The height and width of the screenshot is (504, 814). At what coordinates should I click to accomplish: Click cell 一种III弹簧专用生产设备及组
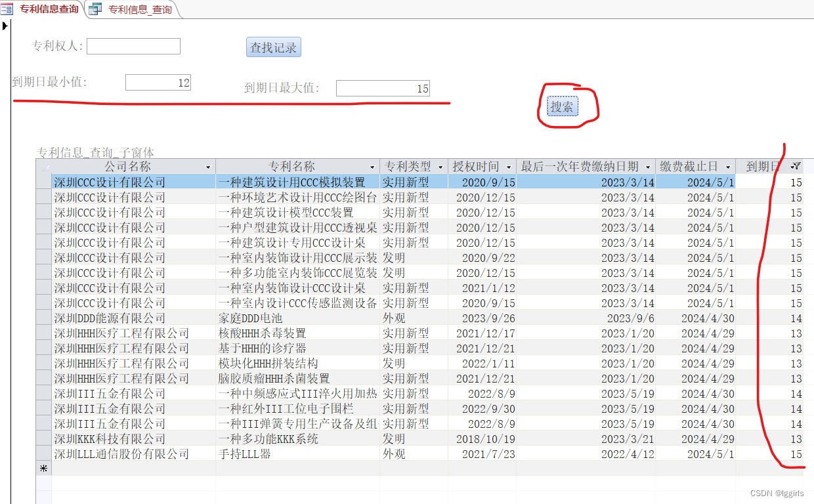tap(298, 424)
